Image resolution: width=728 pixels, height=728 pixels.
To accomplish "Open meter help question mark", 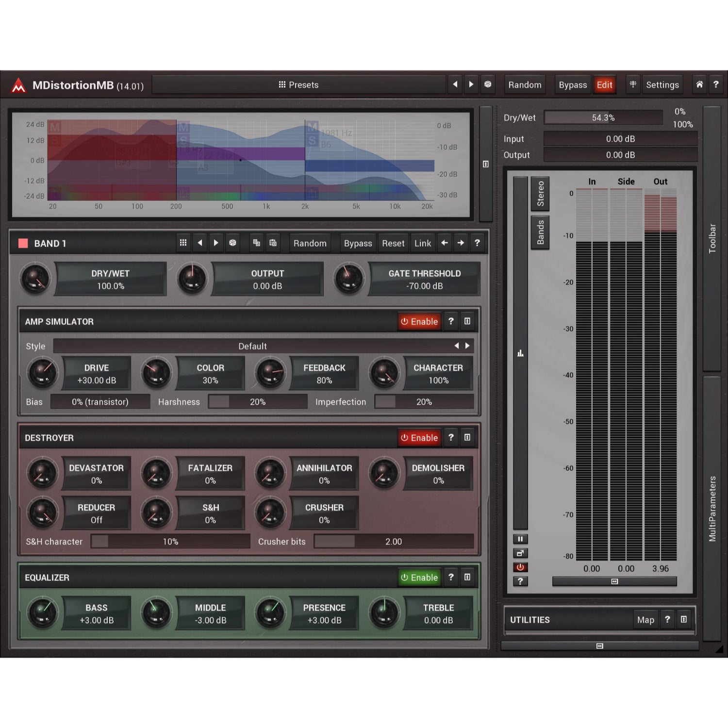I will 520,581.
